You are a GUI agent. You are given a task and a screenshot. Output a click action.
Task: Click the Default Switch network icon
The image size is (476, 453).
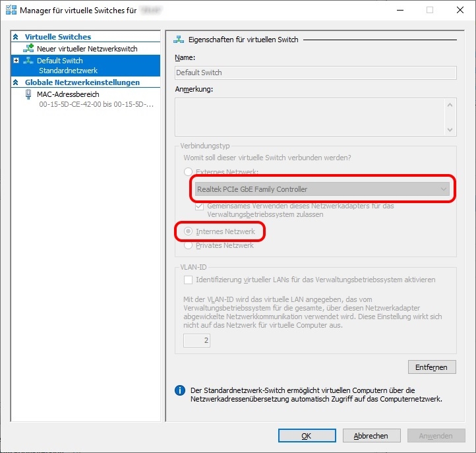28,61
